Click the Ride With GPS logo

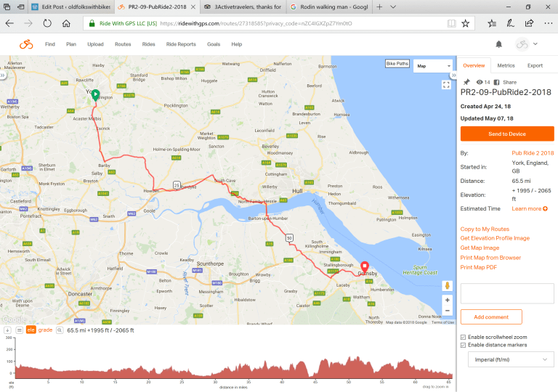pyautogui.click(x=26, y=44)
